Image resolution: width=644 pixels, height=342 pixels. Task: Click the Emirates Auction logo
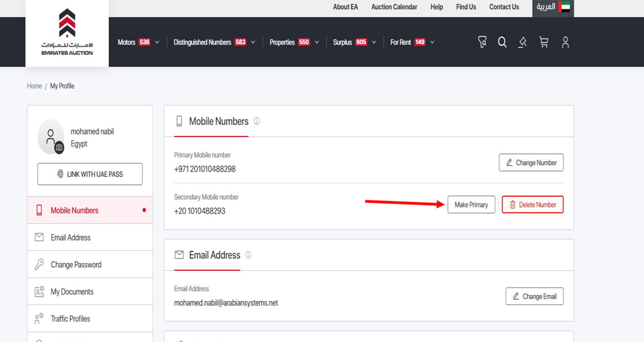(67, 33)
